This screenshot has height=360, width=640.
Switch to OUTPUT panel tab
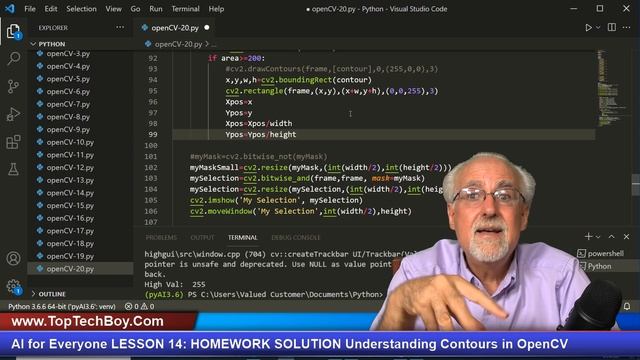point(202,237)
